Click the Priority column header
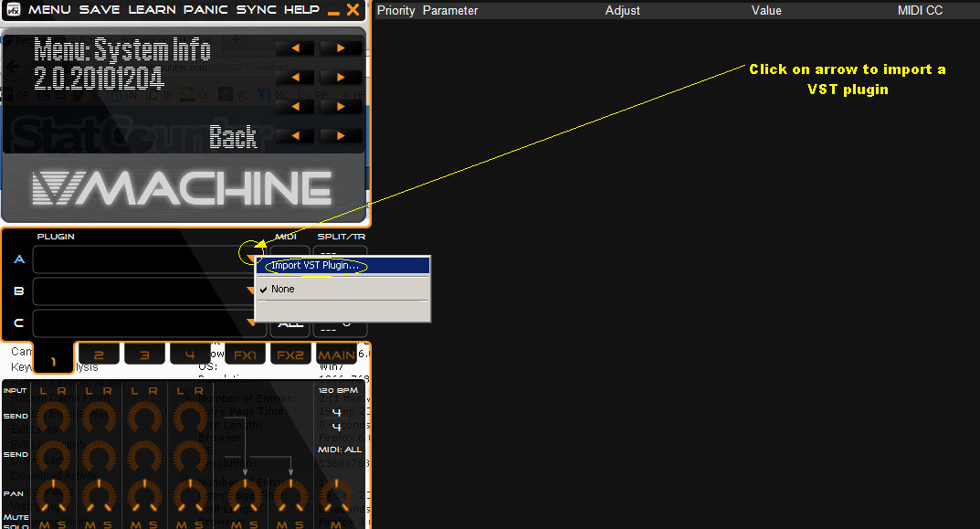The image size is (980, 529). coord(395,11)
